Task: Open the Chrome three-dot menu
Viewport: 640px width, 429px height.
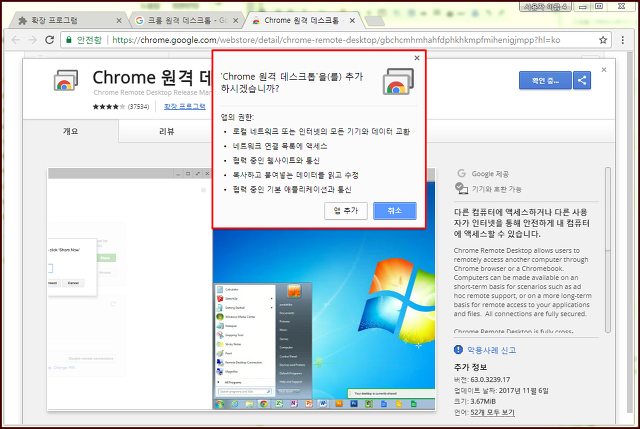Action: coord(622,40)
